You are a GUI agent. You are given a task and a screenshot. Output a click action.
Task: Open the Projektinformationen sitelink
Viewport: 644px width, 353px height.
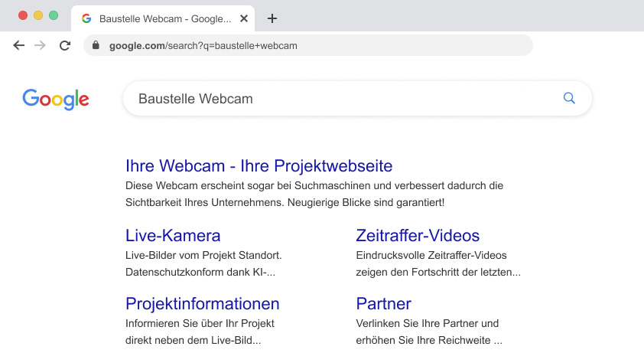tap(203, 304)
